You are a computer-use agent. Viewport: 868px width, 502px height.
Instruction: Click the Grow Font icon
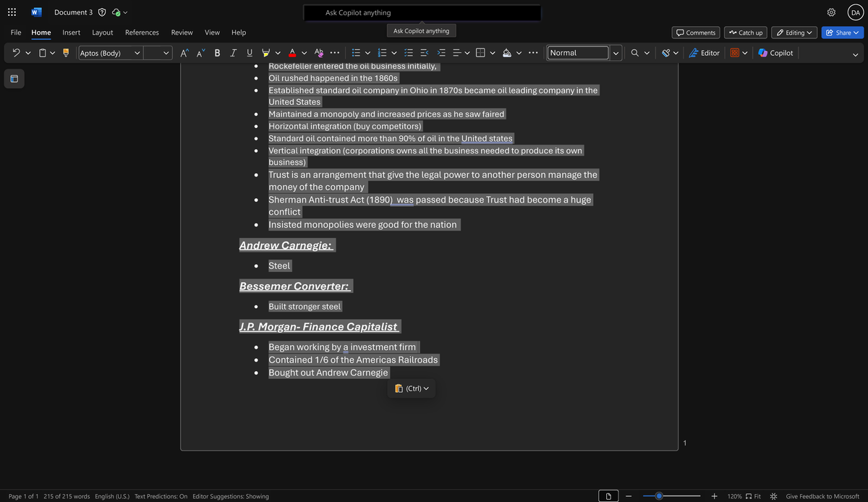pos(184,53)
